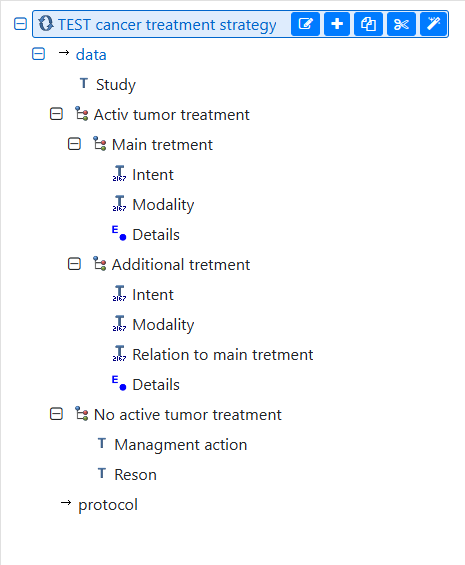
Task: Click the edit pencil icon on root node
Action: pyautogui.click(x=305, y=24)
